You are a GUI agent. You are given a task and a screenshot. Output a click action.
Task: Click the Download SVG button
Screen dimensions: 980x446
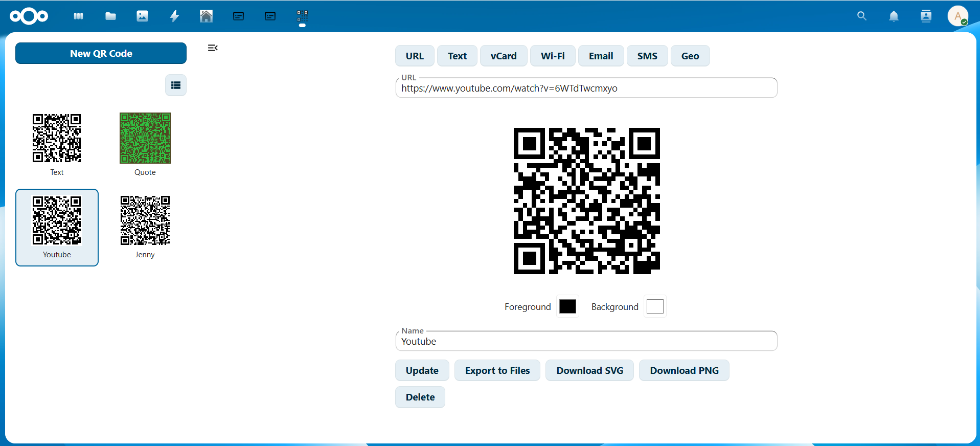[x=589, y=370]
